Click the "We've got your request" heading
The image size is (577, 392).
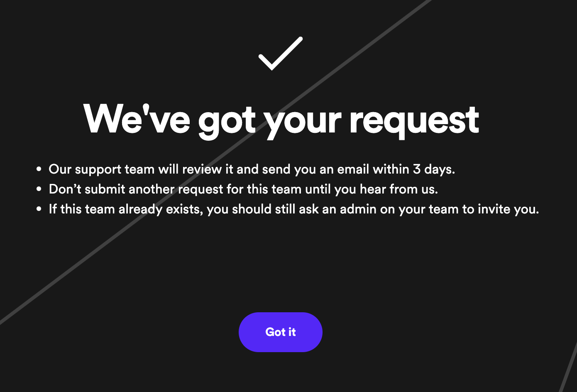coord(281,120)
